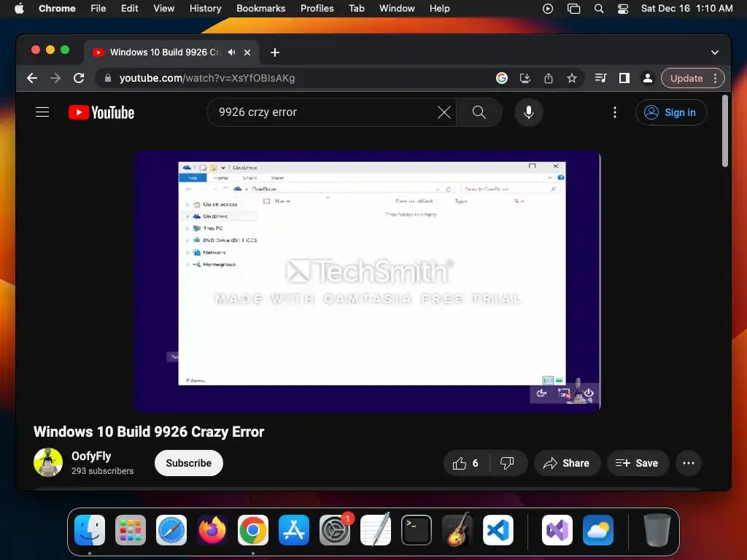This screenshot has height=560, width=747.
Task: Open Spotlight search in menu bar
Action: click(599, 9)
